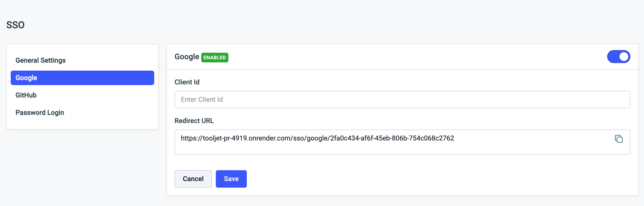The height and width of the screenshot is (206, 644).
Task: Open General Settings in the sidebar
Action: point(40,60)
